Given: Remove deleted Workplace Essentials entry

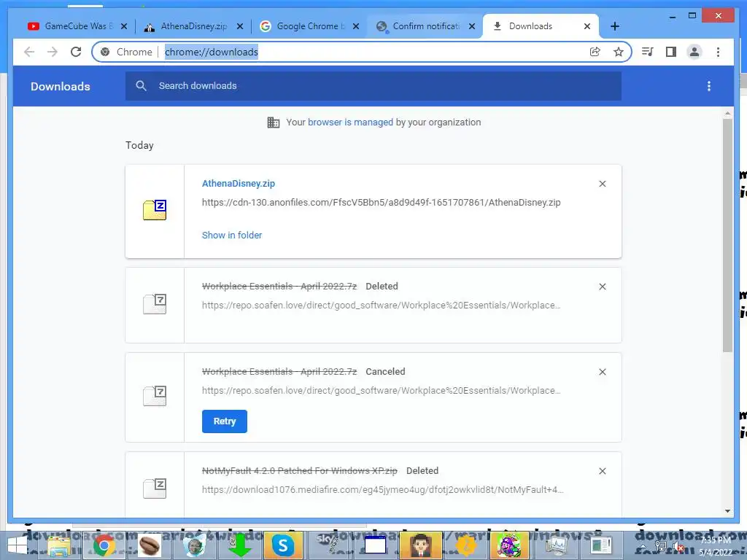Looking at the screenshot, I should (x=602, y=287).
